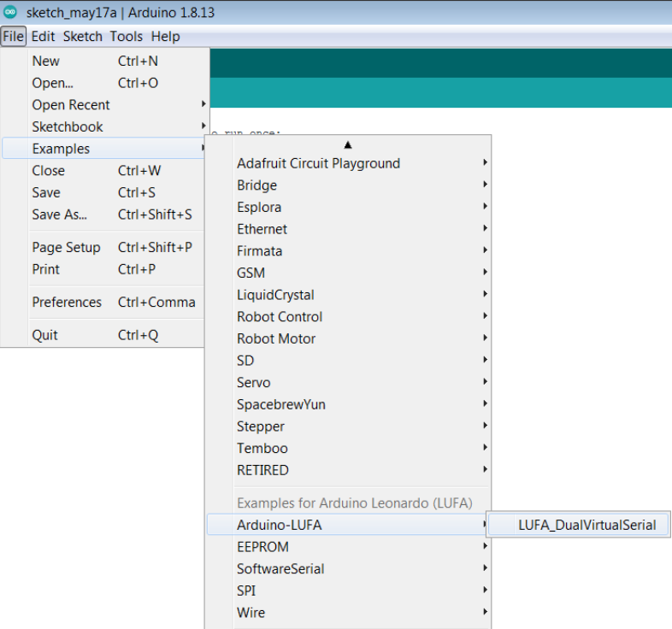Viewport: 672px width, 629px height.
Task: Select the Examples menu entry
Action: [103, 148]
